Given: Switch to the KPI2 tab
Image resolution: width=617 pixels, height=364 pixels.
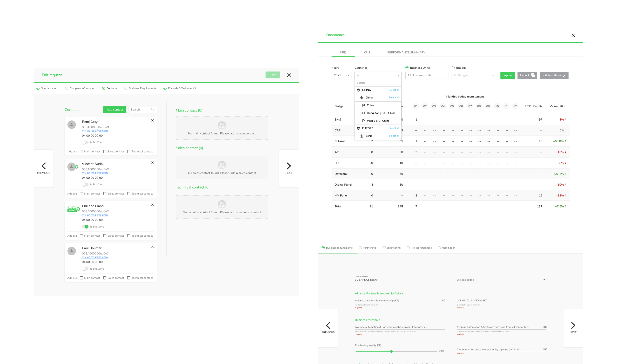Looking at the screenshot, I should (x=367, y=52).
